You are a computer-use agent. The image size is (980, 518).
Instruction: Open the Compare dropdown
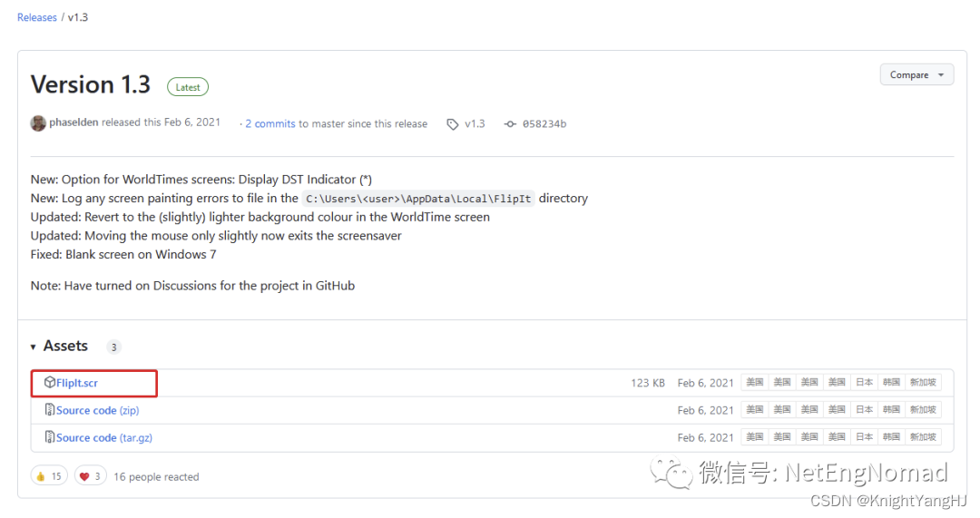[916, 75]
